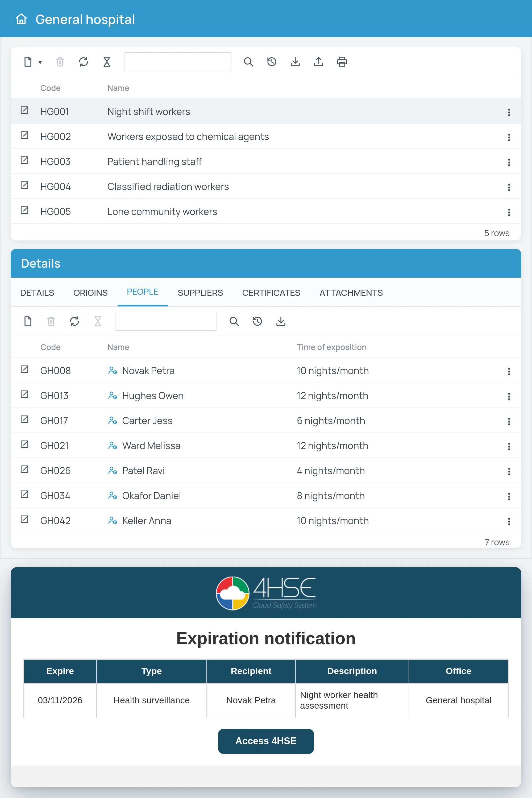Open edit icon for GH008 Novak Petra
The image size is (532, 798).
pos(24,369)
